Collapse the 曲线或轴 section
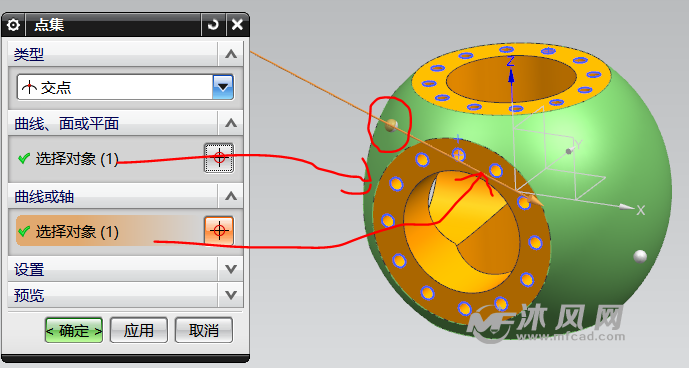The image size is (689, 368). (231, 196)
